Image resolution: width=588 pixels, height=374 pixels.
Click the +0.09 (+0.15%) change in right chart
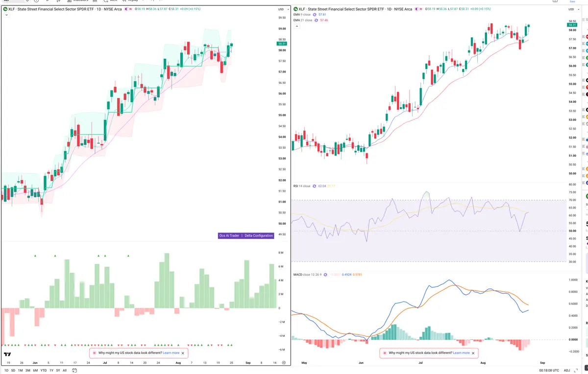480,9
